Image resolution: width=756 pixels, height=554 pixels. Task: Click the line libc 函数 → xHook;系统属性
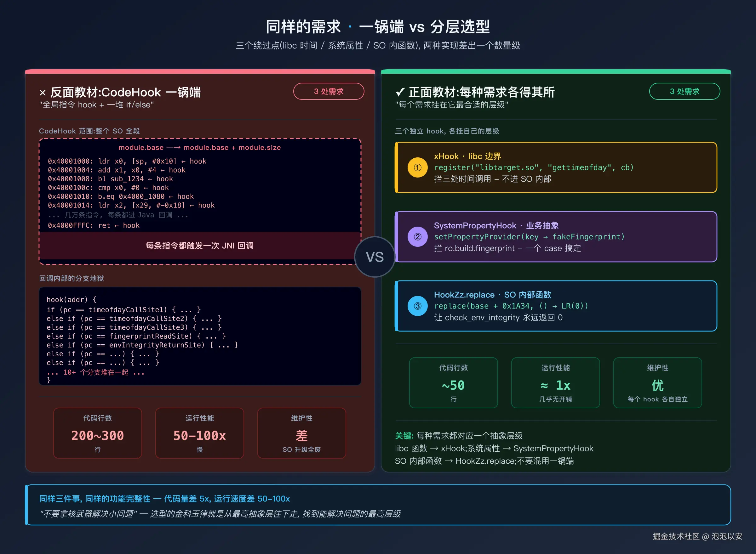pyautogui.click(x=494, y=448)
